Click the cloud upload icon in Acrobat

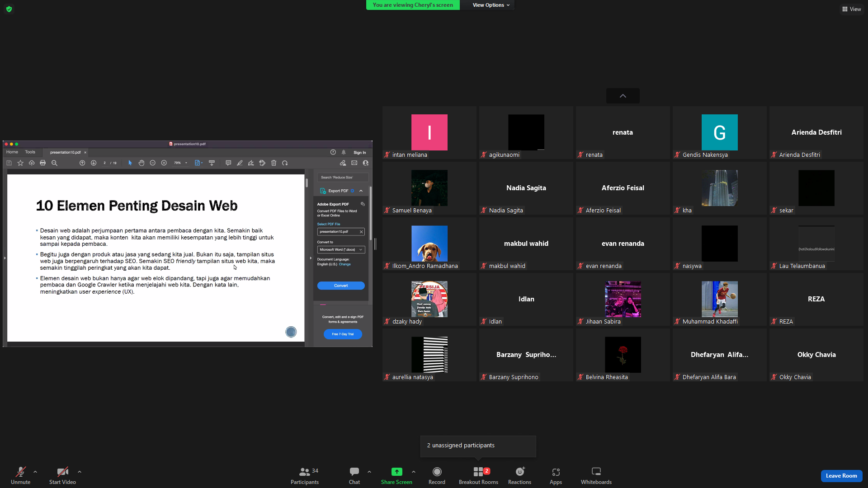coord(32,163)
